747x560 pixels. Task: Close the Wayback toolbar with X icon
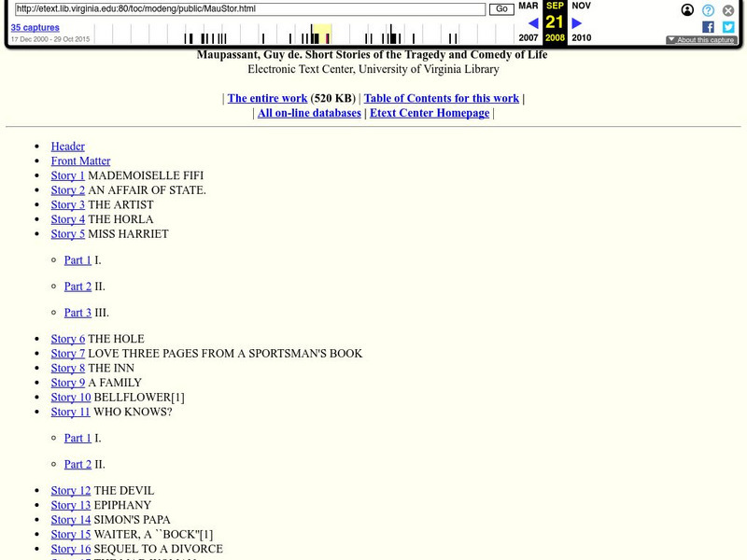(x=728, y=10)
